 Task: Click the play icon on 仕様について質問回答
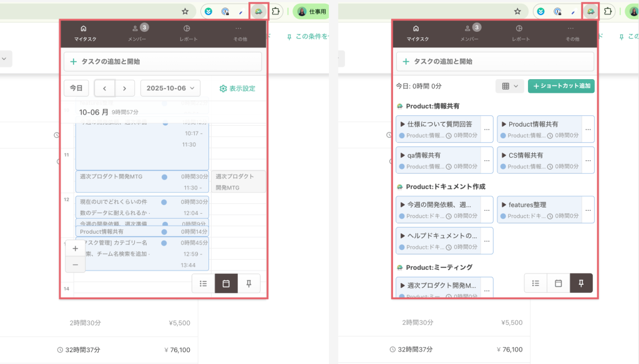402,124
